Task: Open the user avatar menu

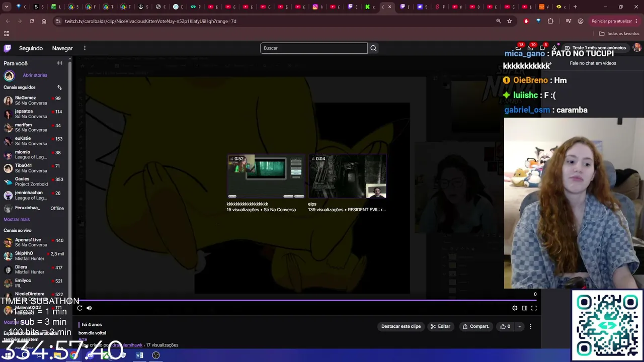Action: click(637, 48)
